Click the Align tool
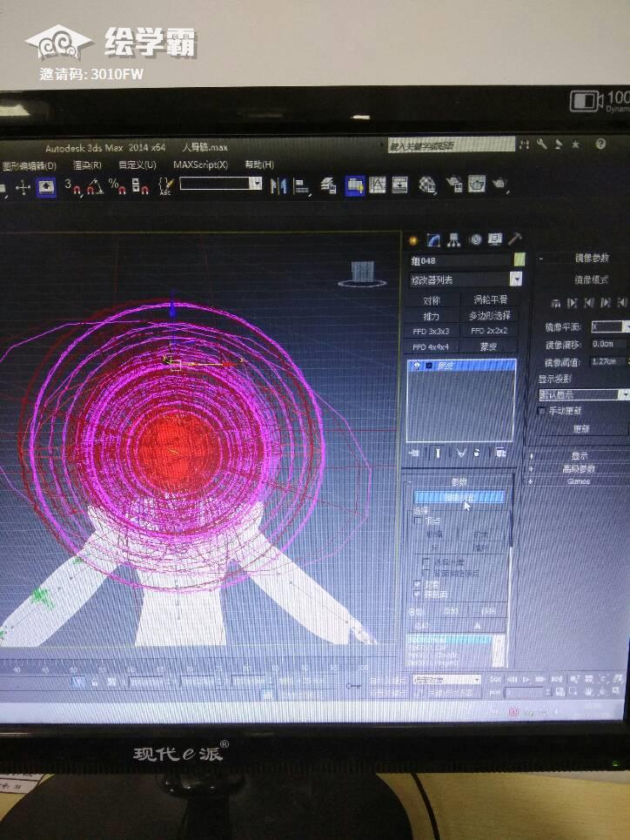 coord(302,186)
